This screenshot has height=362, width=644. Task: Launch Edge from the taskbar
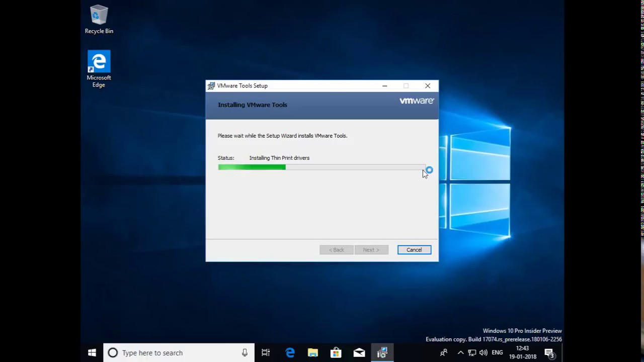[x=290, y=353]
